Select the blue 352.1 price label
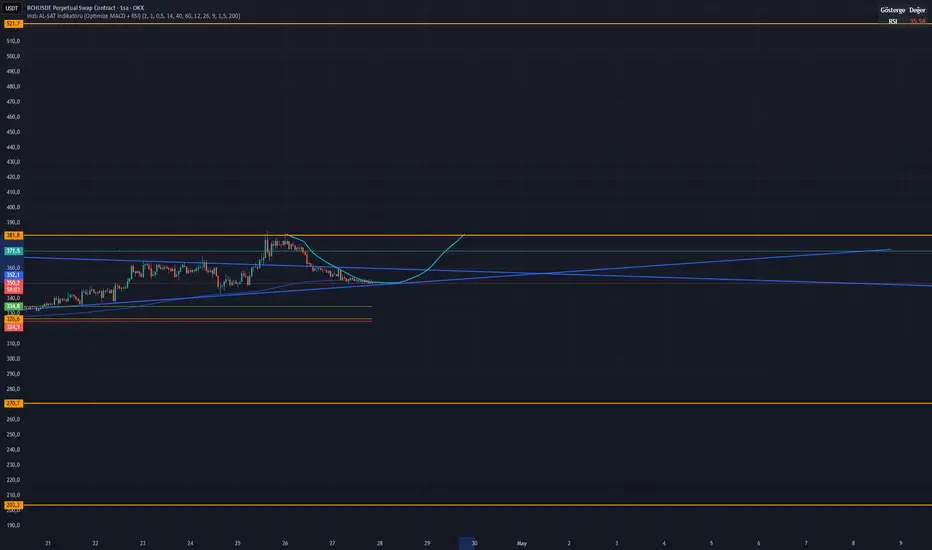The image size is (932, 550). [x=13, y=275]
